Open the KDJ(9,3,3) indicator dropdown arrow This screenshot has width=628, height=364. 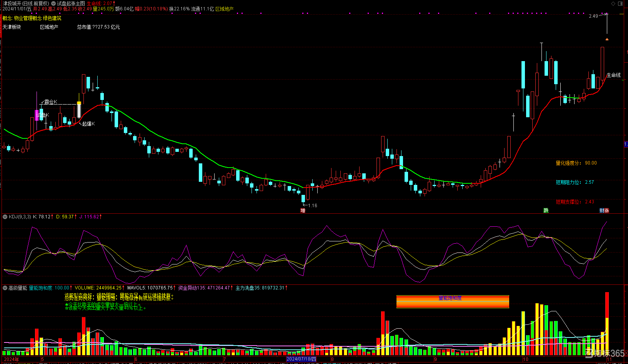5,217
